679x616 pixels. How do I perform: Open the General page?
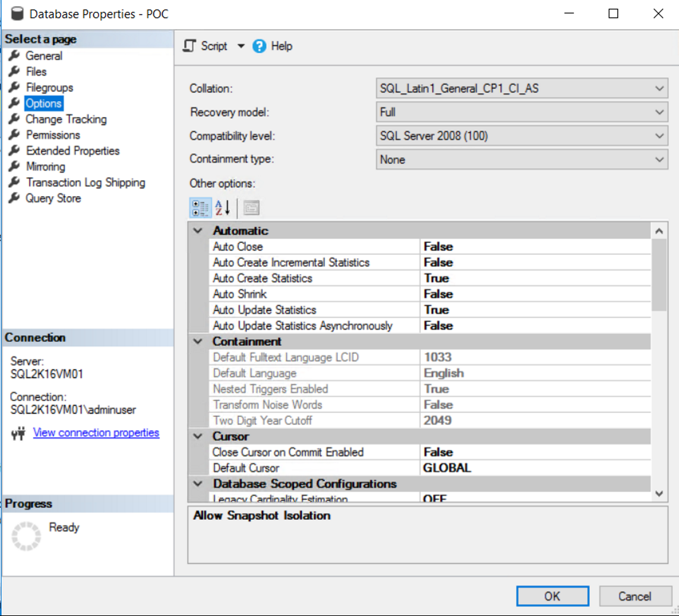coord(44,56)
